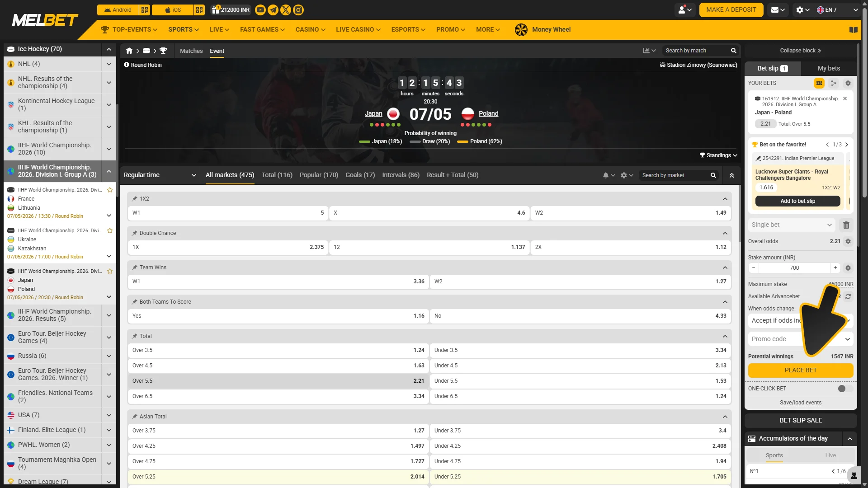The width and height of the screenshot is (868, 488).
Task: Pin the Both Teams To Score market
Action: (x=134, y=302)
